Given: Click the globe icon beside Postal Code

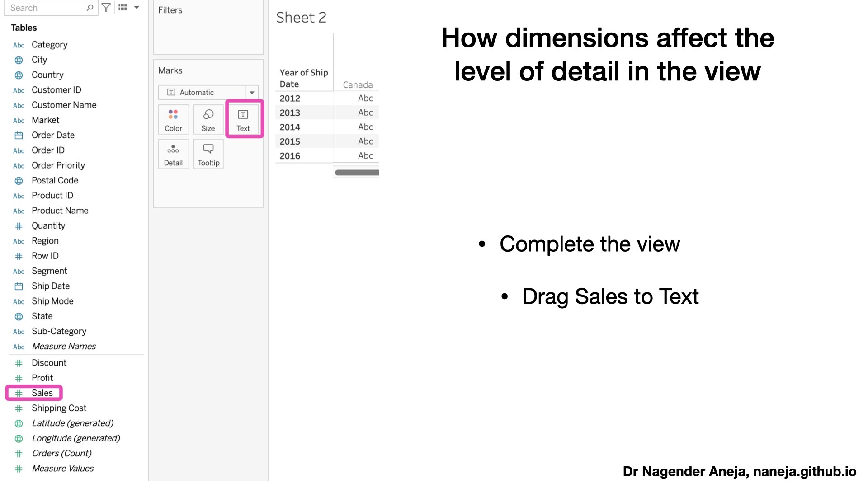Looking at the screenshot, I should 19,181.
